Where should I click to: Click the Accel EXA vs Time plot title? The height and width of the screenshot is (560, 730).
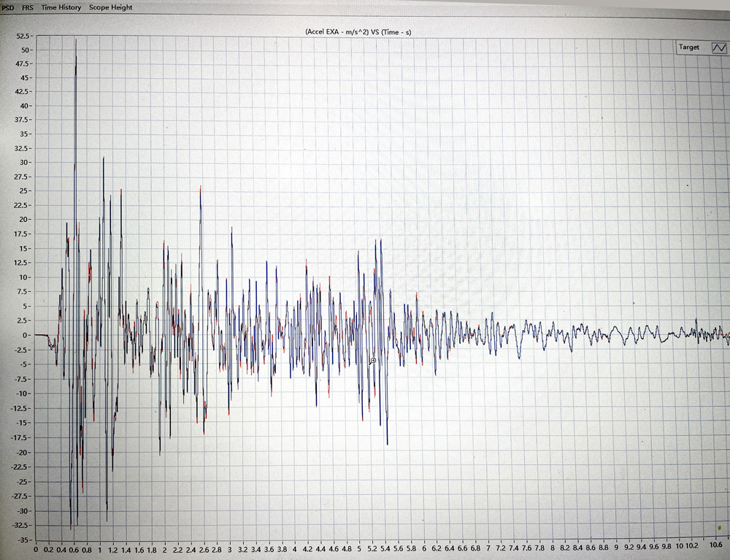pos(358,31)
